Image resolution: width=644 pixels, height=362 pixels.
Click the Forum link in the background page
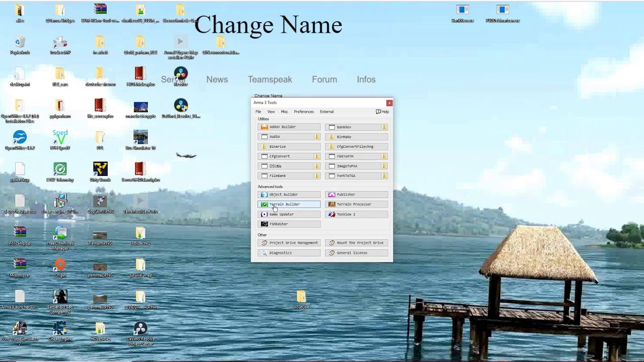325,79
